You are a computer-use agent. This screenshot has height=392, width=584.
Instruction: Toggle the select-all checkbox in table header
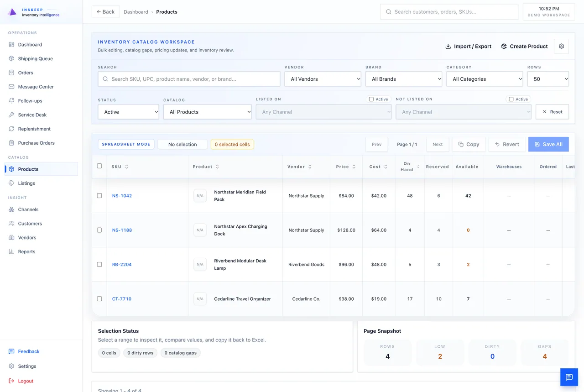(99, 166)
